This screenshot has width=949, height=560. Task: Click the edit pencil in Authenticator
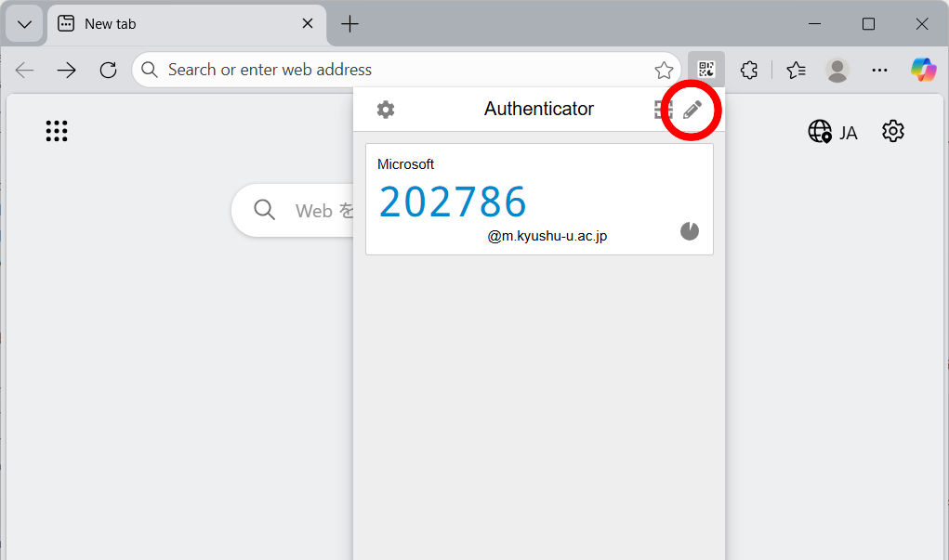click(x=692, y=110)
